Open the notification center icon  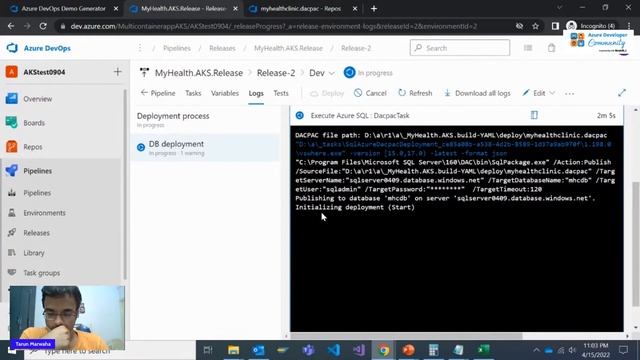pyautogui.click(x=623, y=350)
